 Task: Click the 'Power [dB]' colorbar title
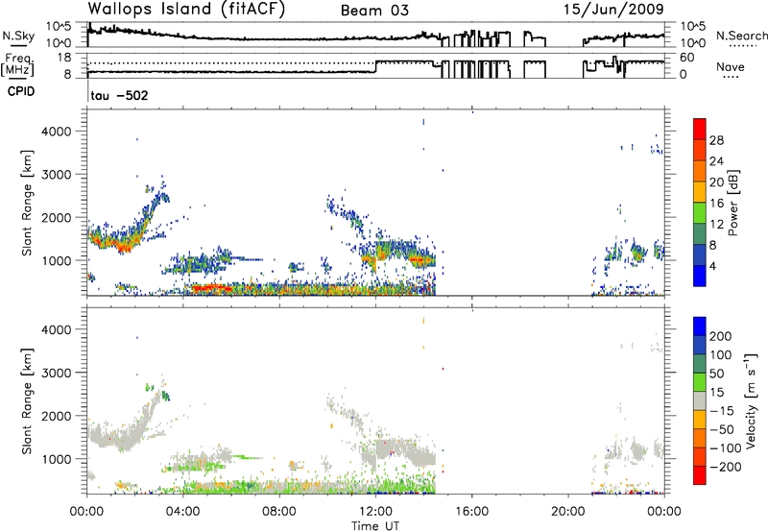(x=733, y=203)
